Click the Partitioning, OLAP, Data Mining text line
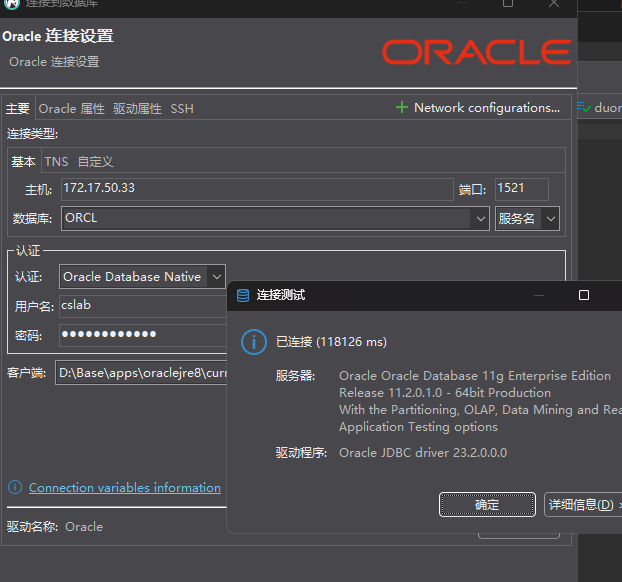This screenshot has height=582, width=622. point(480,410)
